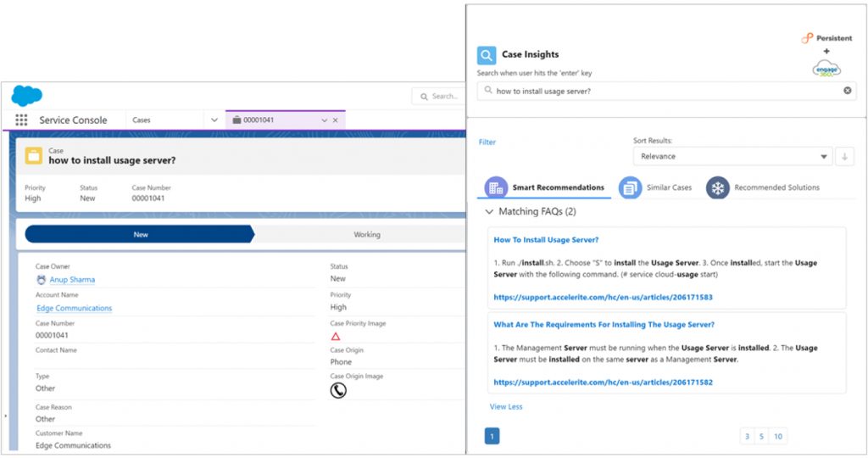Open the Filter link in Case Insights

click(x=487, y=142)
